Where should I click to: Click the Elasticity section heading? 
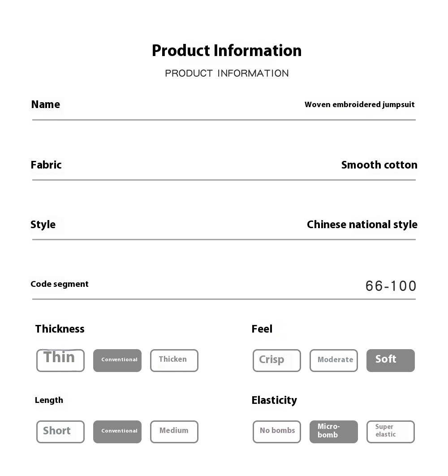click(x=274, y=400)
